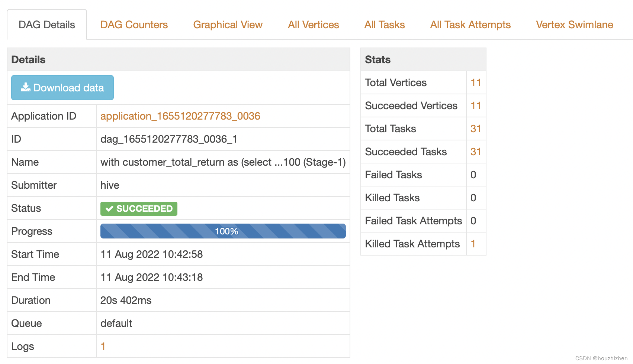The height and width of the screenshot is (364, 633).
Task: Click the green SUCCEEDED status badge
Action: click(139, 209)
